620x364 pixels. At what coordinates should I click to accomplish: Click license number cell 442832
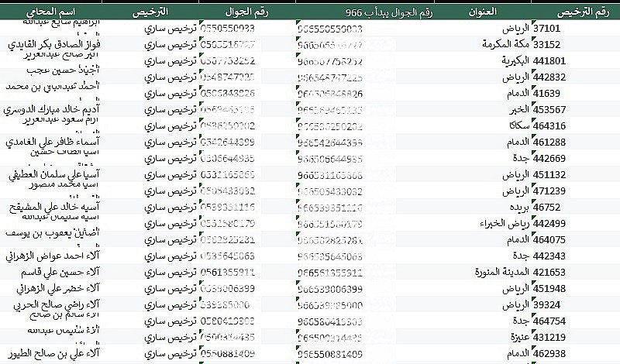click(549, 77)
